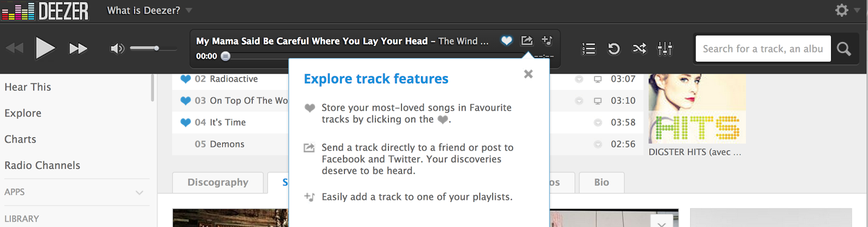Image resolution: width=868 pixels, height=227 pixels.
Task: Switch to the Discography tab
Action: [x=218, y=183]
